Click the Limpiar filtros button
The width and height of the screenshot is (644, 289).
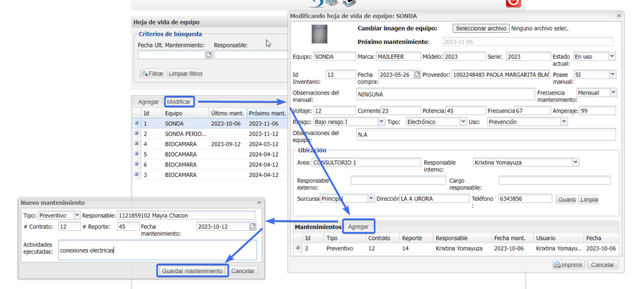coord(185,73)
